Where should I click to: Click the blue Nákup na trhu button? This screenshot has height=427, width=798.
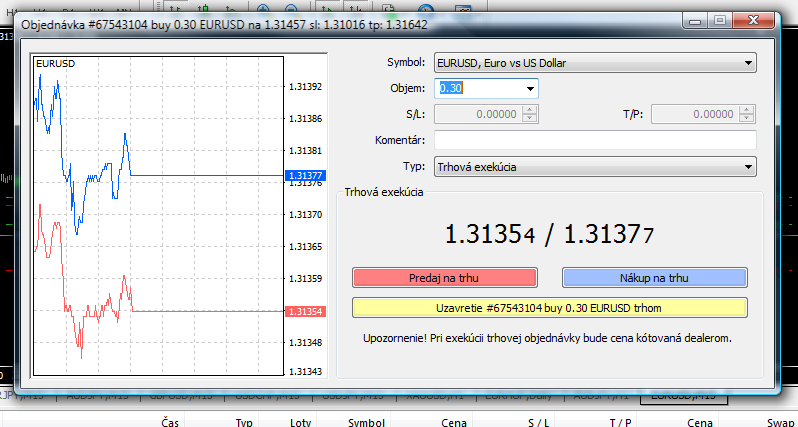tap(654, 278)
